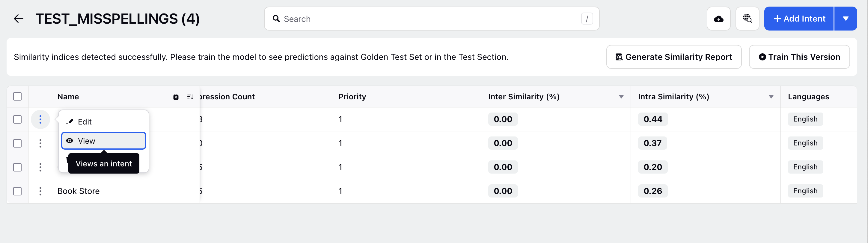
Task: Go back using the left arrow
Action: [18, 19]
